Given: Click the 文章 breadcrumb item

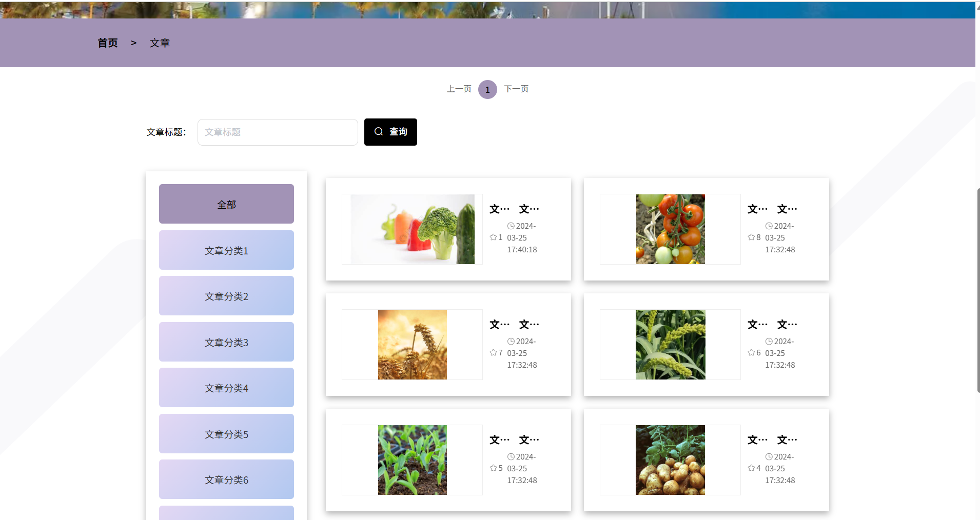Looking at the screenshot, I should (x=160, y=43).
